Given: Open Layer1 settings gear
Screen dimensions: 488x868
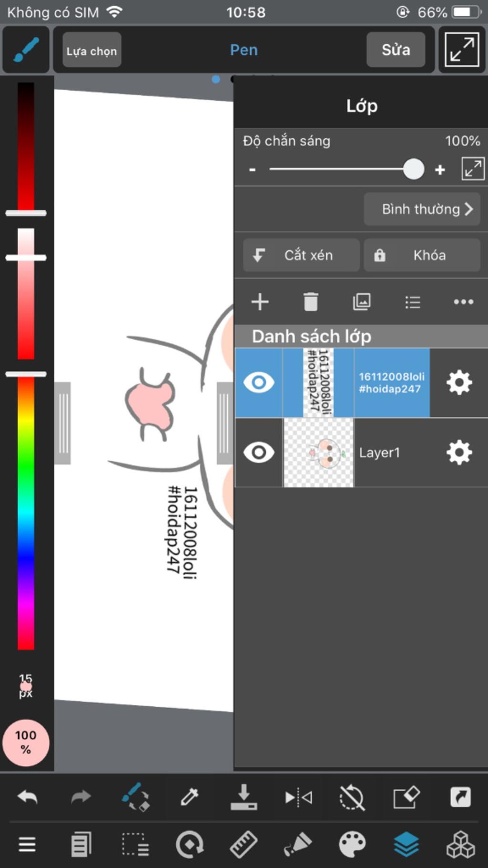Looking at the screenshot, I should click(x=459, y=452).
